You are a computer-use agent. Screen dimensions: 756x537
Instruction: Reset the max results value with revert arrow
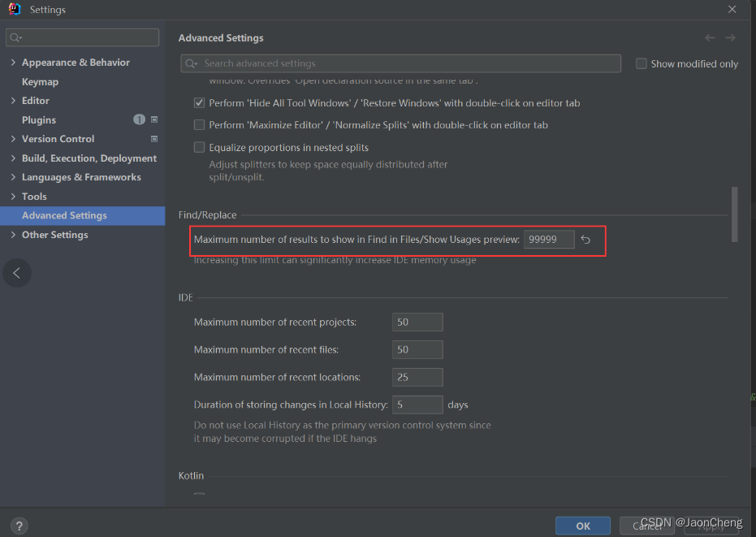coord(585,240)
